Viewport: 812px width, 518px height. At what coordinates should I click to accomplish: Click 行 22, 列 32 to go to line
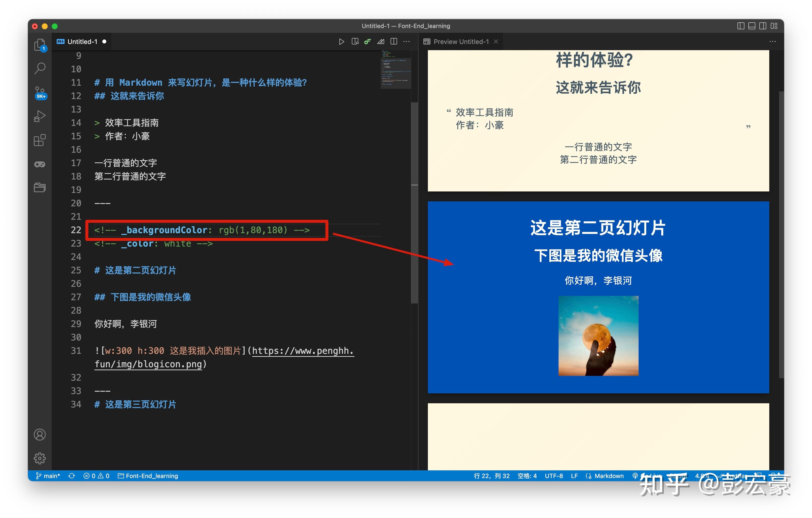[x=492, y=476]
